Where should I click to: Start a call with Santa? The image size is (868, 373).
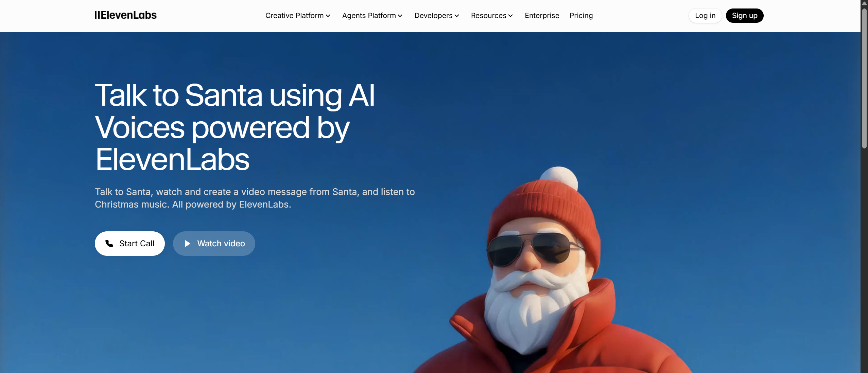[x=129, y=243]
